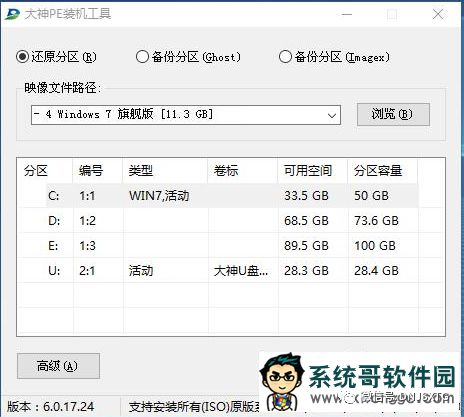Viewport: 464px width, 417px height.
Task: Click the 浏览(B) browse button
Action: 393,114
